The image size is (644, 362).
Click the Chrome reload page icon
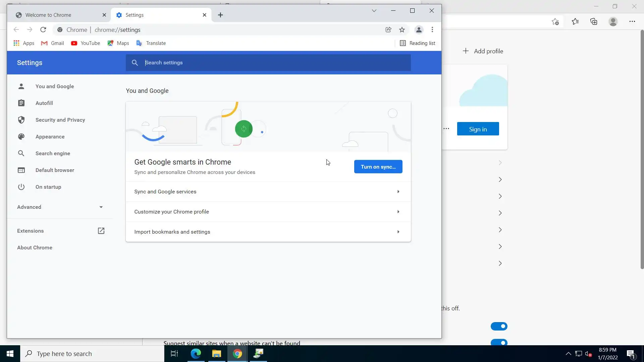43,30
